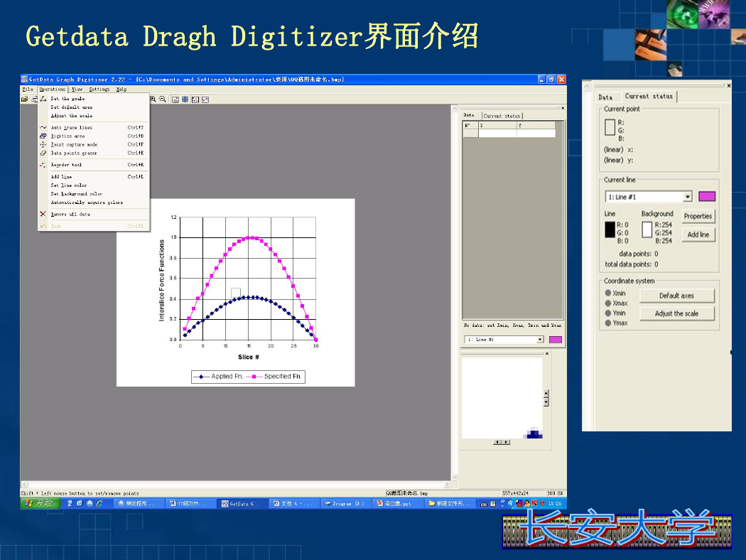Expand the 1: Line #1 dropdown below data table
This screenshot has width=746, height=560.
click(x=541, y=339)
